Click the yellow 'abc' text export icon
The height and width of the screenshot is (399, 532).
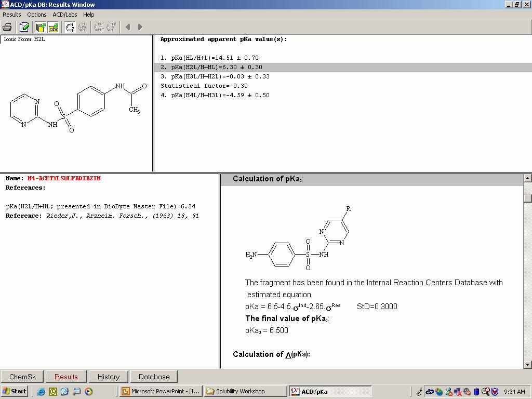click(x=54, y=27)
